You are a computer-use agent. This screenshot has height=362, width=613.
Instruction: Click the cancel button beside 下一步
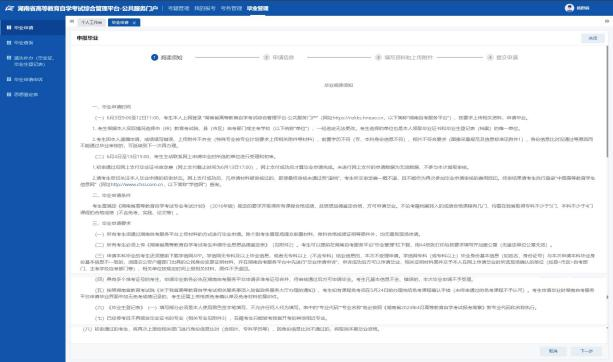[553, 351]
